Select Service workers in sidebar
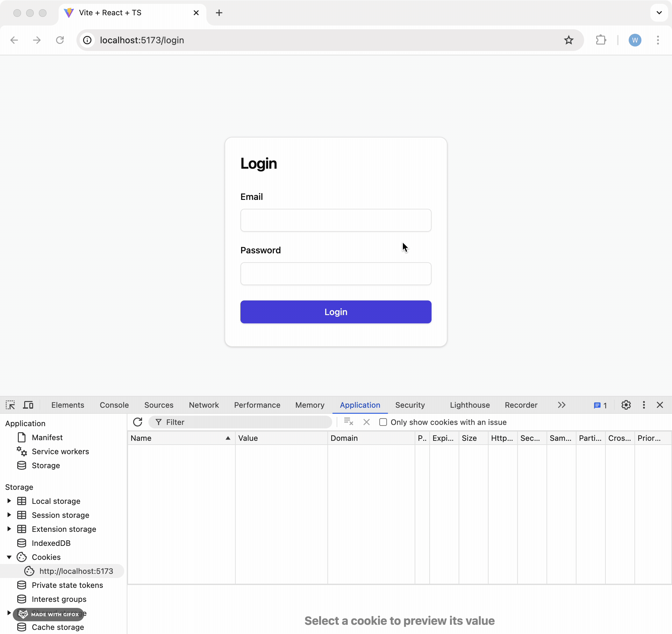 point(60,452)
